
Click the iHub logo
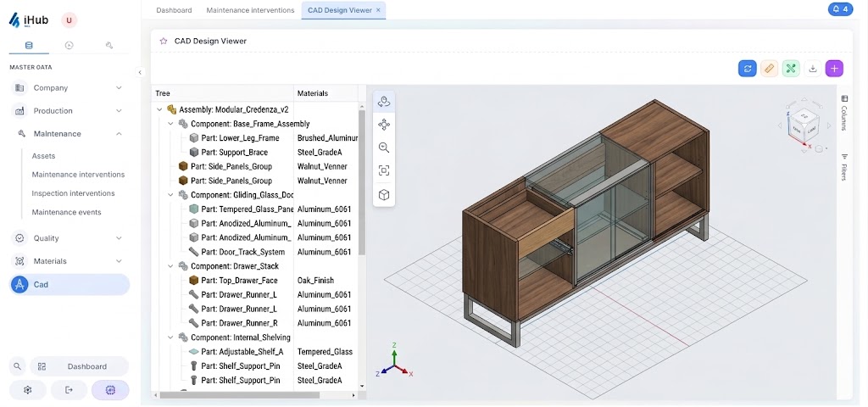click(x=29, y=21)
